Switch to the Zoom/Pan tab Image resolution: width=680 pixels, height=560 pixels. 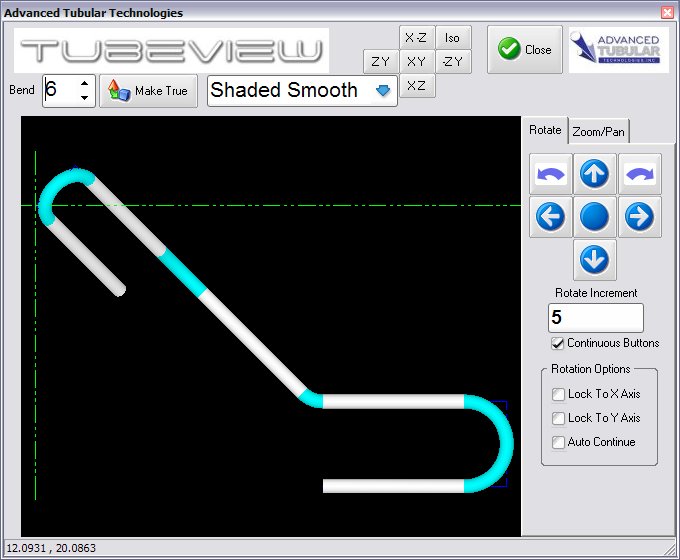599,131
